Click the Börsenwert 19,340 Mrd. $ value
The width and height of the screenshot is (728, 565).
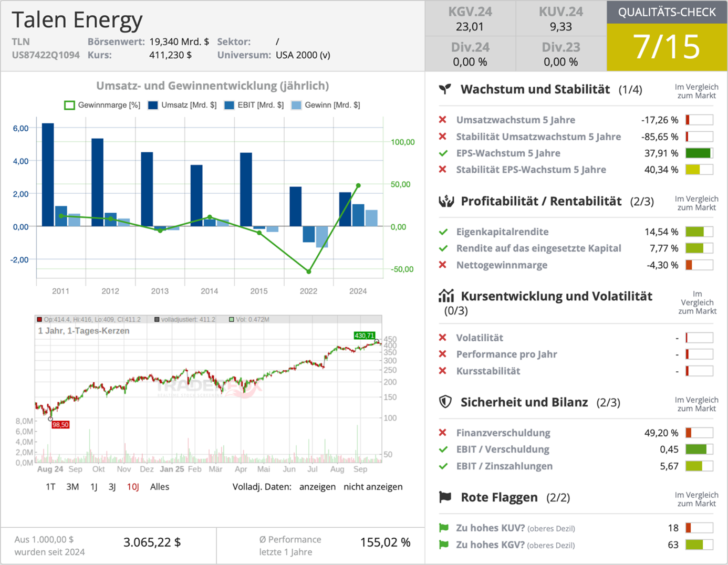[179, 41]
